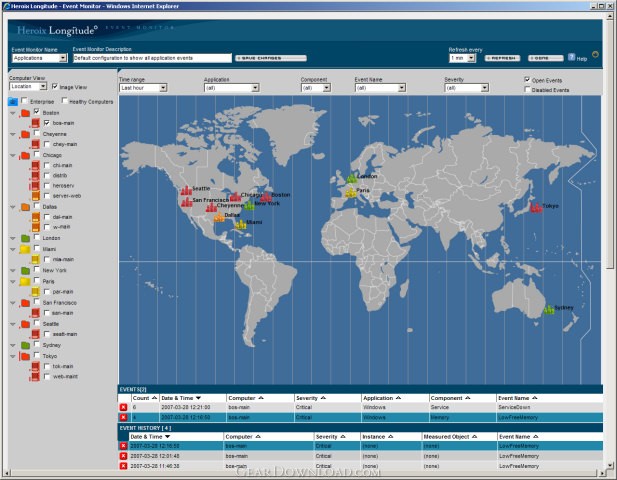Click the bos-main red server icon
The height and width of the screenshot is (480, 617).
coord(35,123)
